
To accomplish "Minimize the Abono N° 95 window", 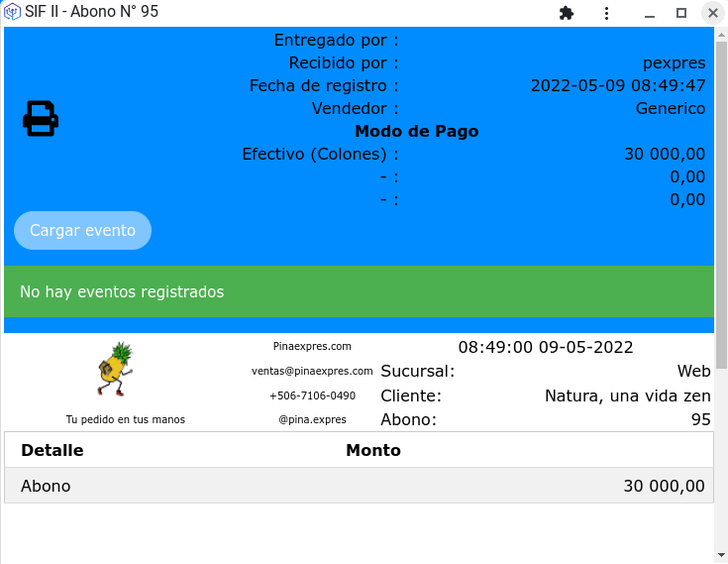I will (x=649, y=13).
